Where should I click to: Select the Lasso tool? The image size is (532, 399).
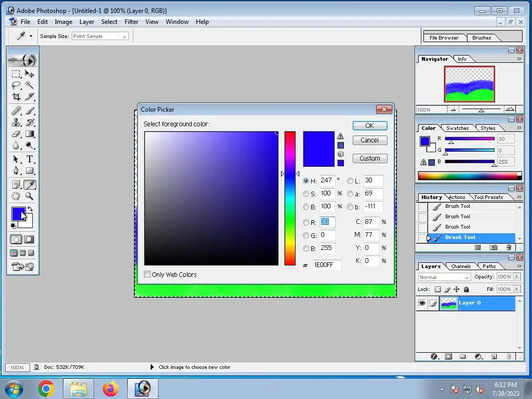pos(16,85)
